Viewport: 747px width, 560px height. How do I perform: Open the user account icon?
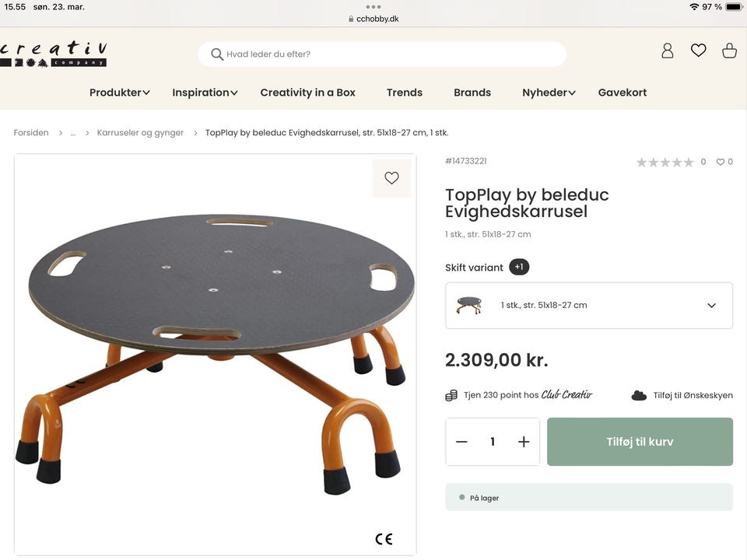point(667,51)
